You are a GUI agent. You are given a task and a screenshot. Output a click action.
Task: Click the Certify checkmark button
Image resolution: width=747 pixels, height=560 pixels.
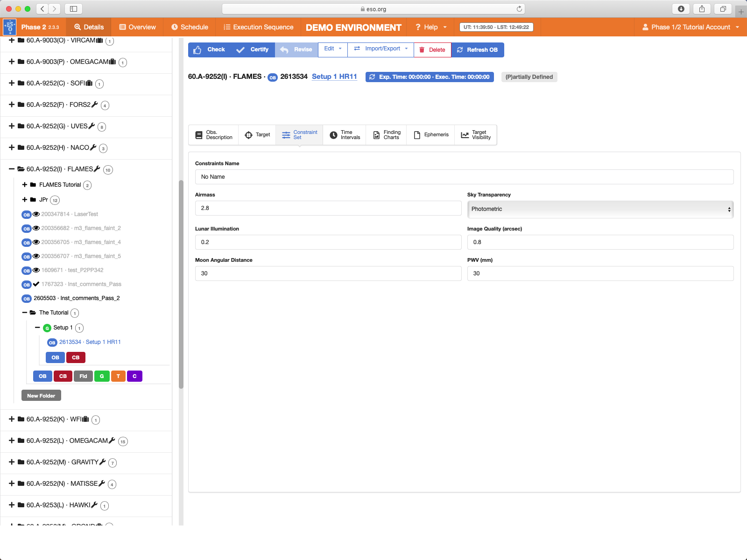pyautogui.click(x=253, y=50)
